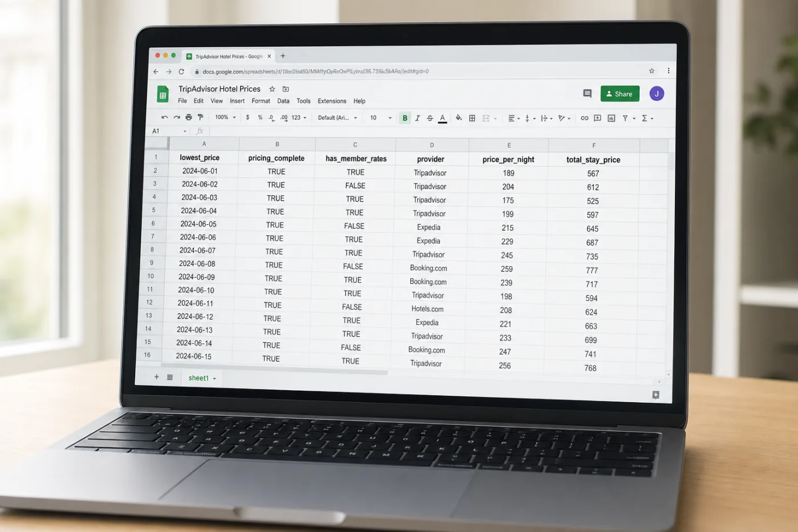
Task: Toggle strikethrough formatting
Action: [430, 118]
